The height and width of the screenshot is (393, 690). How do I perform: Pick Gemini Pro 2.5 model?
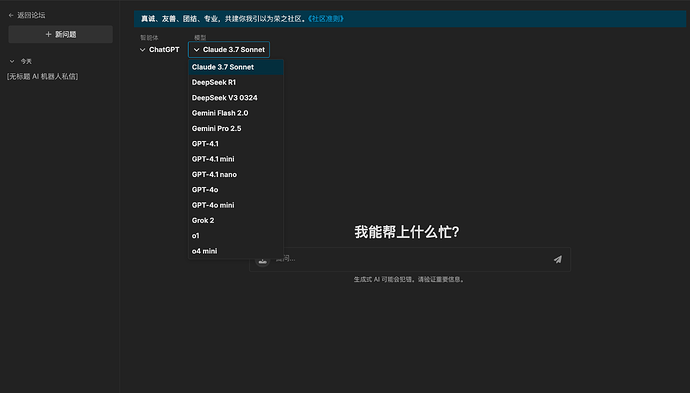(x=236, y=129)
